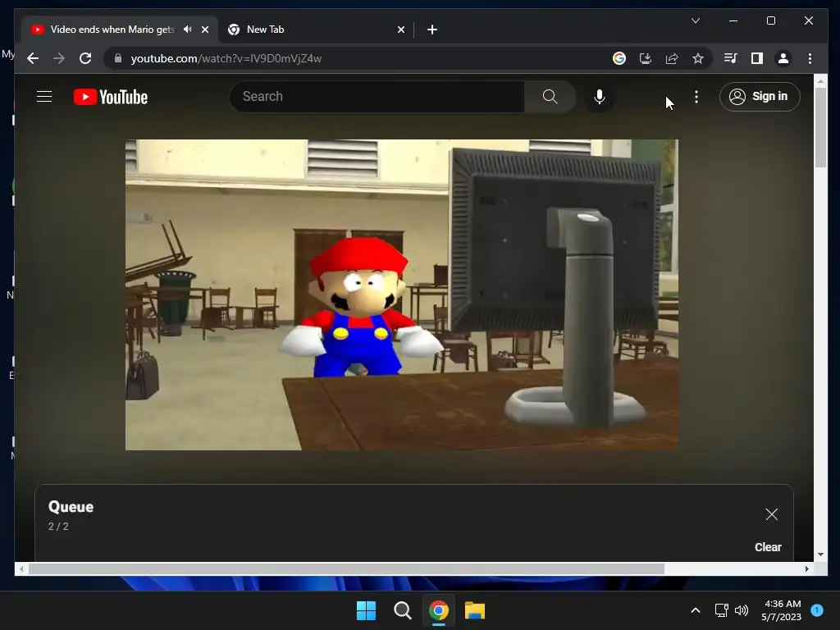Open the network icon in the system tray
840x630 pixels.
(722, 610)
